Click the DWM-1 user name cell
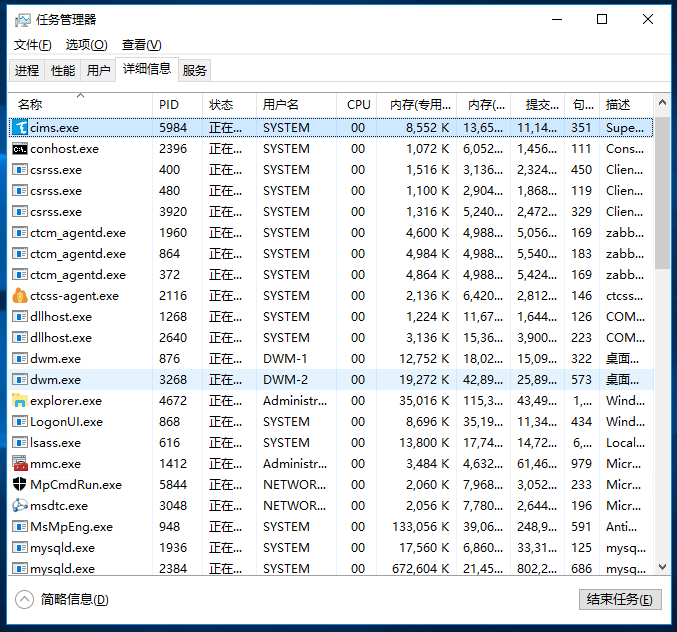The image size is (677, 632). [x=285, y=359]
